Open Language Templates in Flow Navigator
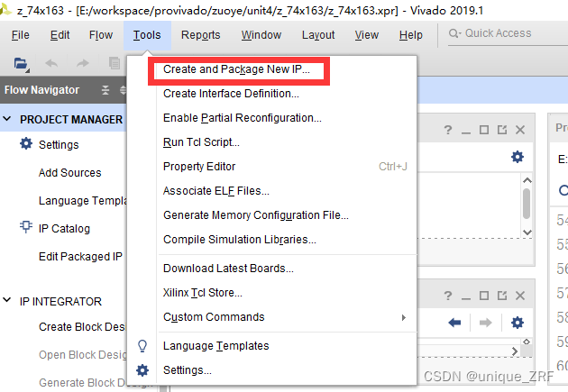 (x=83, y=201)
